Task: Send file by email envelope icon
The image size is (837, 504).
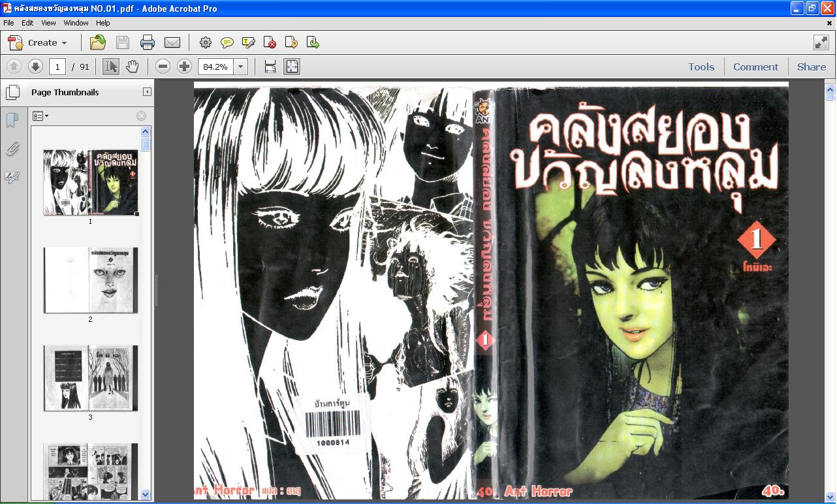Action: [172, 43]
